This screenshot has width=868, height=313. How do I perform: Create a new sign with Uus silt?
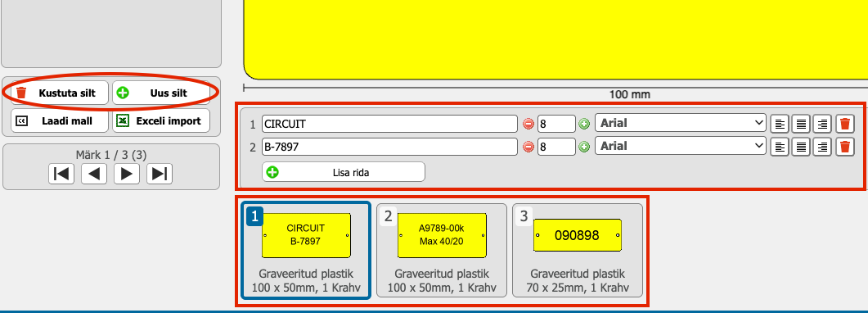(161, 93)
